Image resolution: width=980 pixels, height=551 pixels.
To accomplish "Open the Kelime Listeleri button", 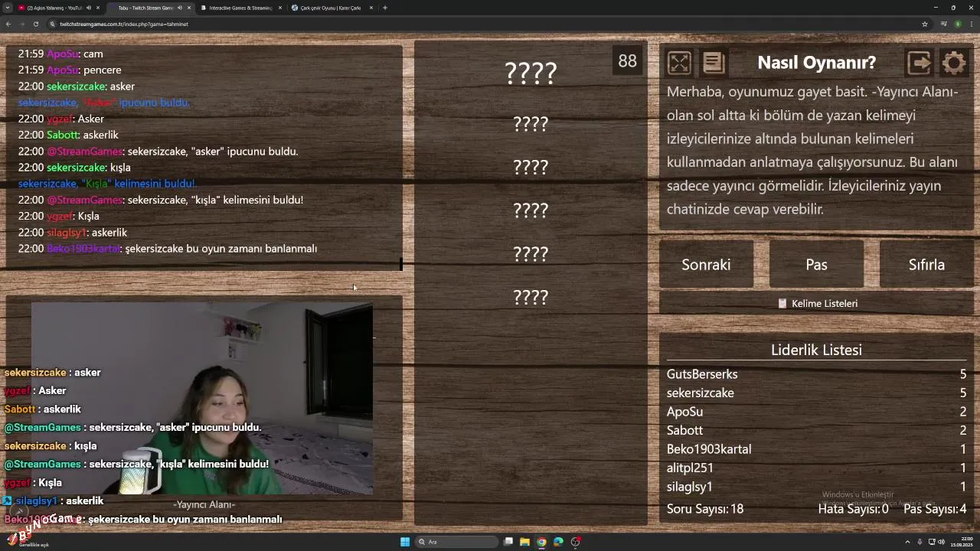I will (x=816, y=304).
